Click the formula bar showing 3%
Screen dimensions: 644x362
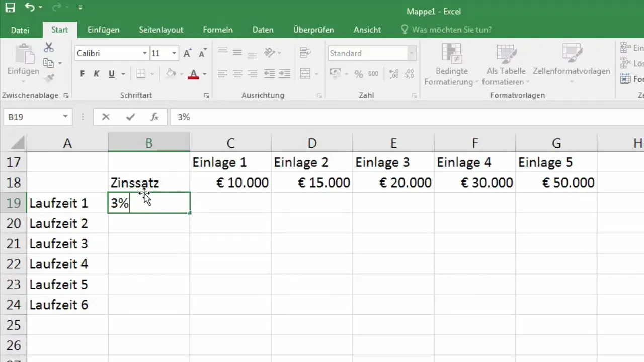click(407, 117)
